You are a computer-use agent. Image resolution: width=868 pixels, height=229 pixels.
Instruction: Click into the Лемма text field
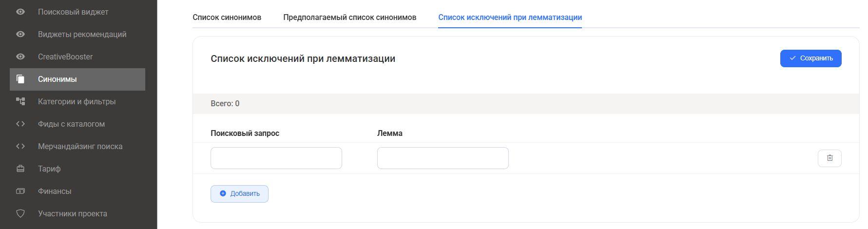tap(443, 158)
